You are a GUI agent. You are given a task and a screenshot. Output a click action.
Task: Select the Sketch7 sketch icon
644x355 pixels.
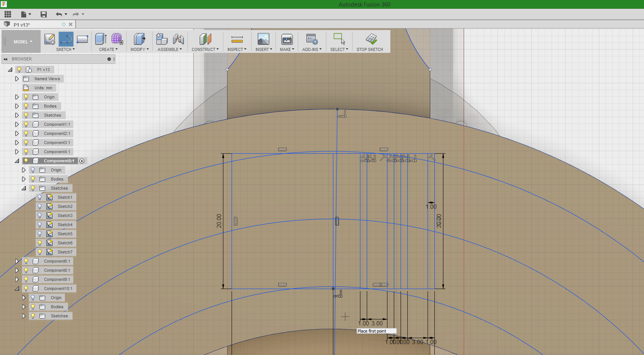[49, 252]
